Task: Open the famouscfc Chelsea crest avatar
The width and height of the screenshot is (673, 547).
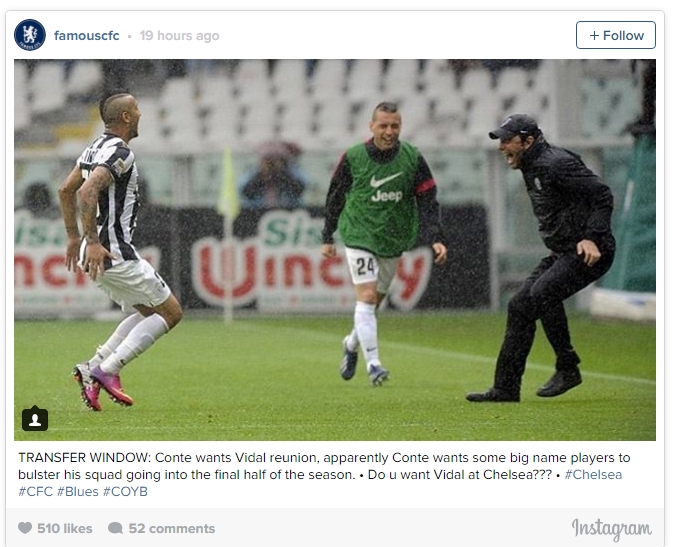Action: [x=30, y=35]
